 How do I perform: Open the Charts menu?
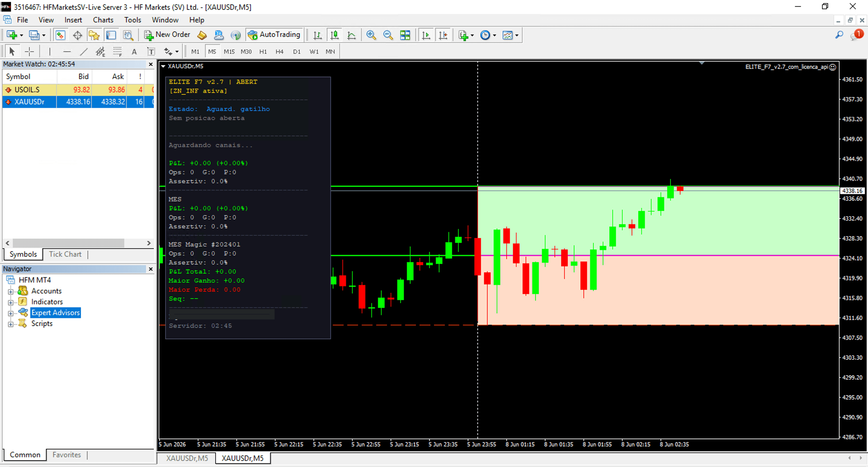pos(103,20)
